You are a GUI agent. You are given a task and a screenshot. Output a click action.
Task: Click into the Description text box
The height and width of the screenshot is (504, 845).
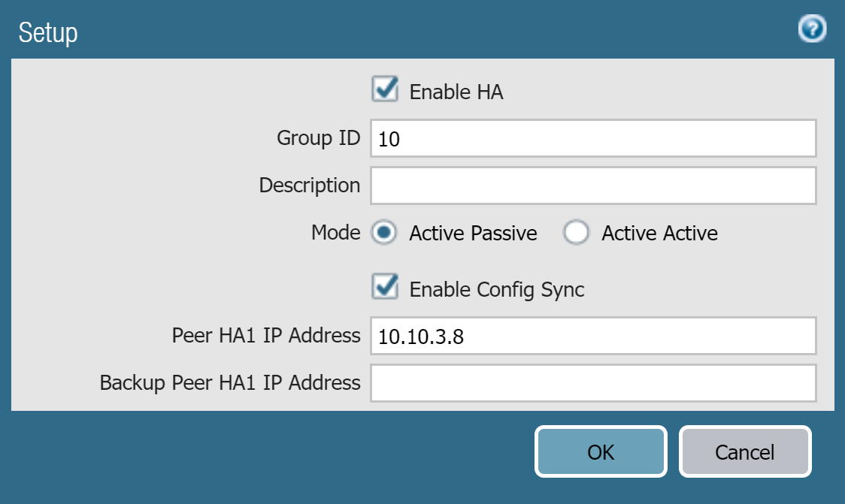coord(592,186)
